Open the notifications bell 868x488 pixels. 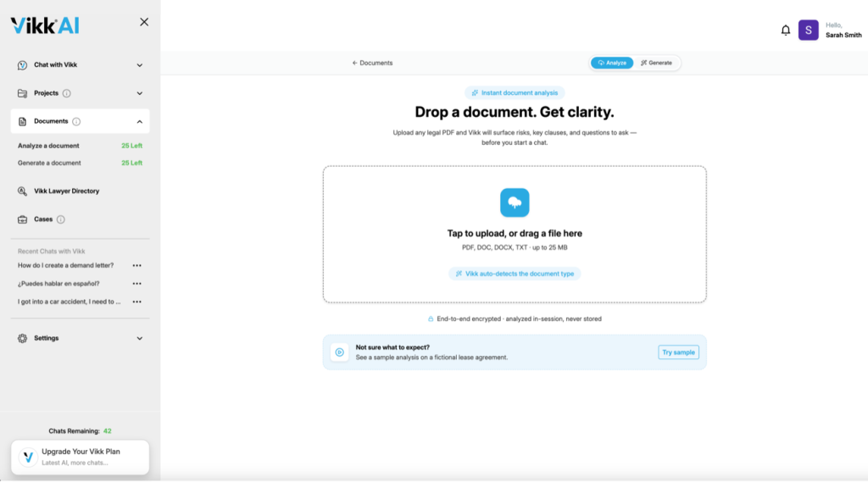[x=786, y=30]
